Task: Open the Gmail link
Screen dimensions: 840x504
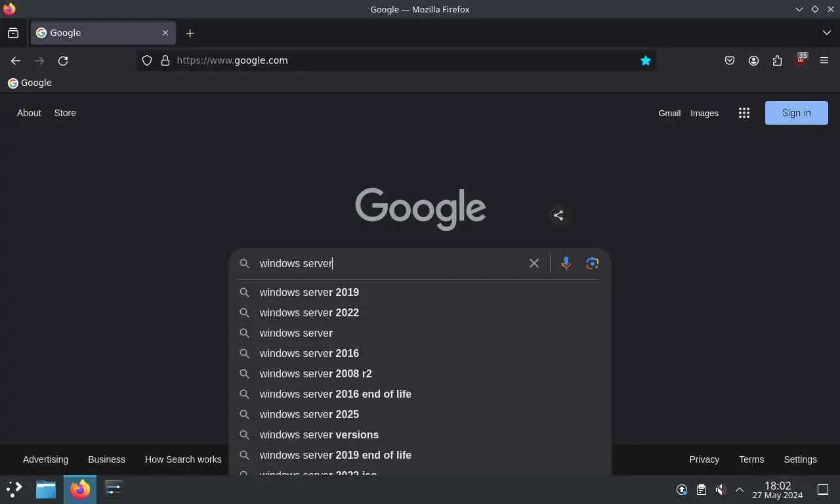Action: click(669, 113)
